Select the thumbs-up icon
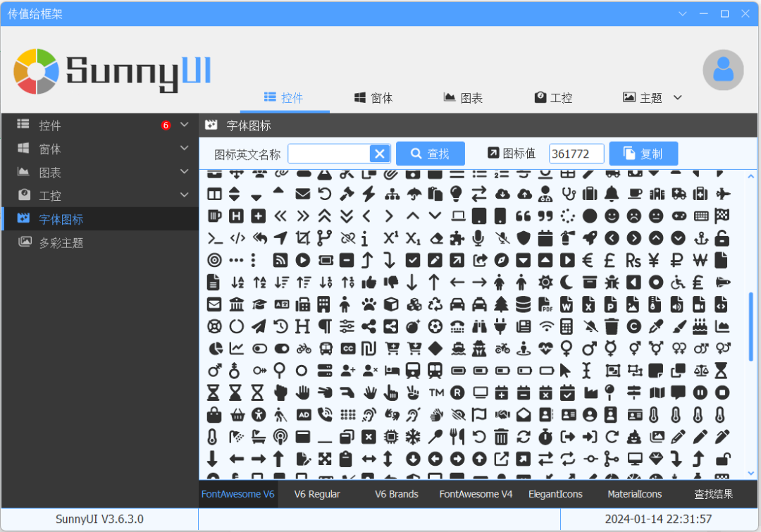761x532 pixels. coord(369,283)
